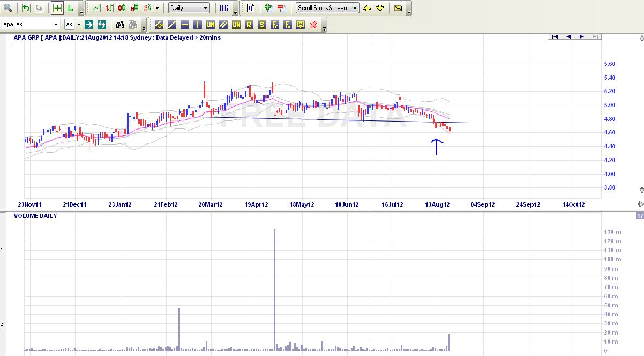Click the right arrow beside date axis
The height and width of the screenshot is (356, 644).
click(x=641, y=204)
